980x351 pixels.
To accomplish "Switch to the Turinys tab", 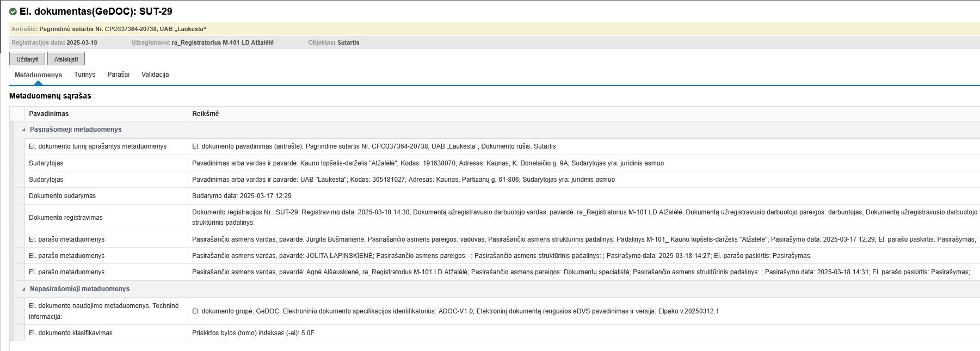I will coord(84,75).
